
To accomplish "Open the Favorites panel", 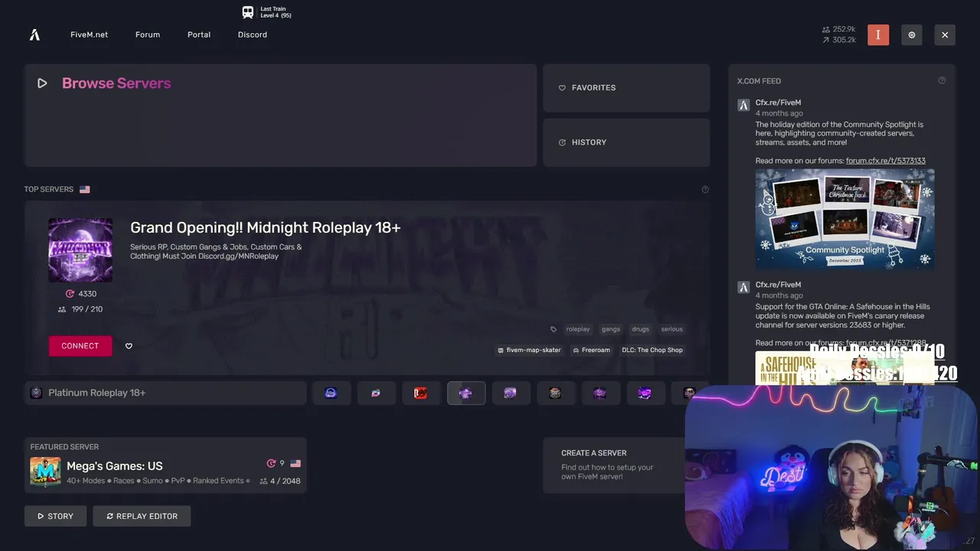I will (626, 88).
